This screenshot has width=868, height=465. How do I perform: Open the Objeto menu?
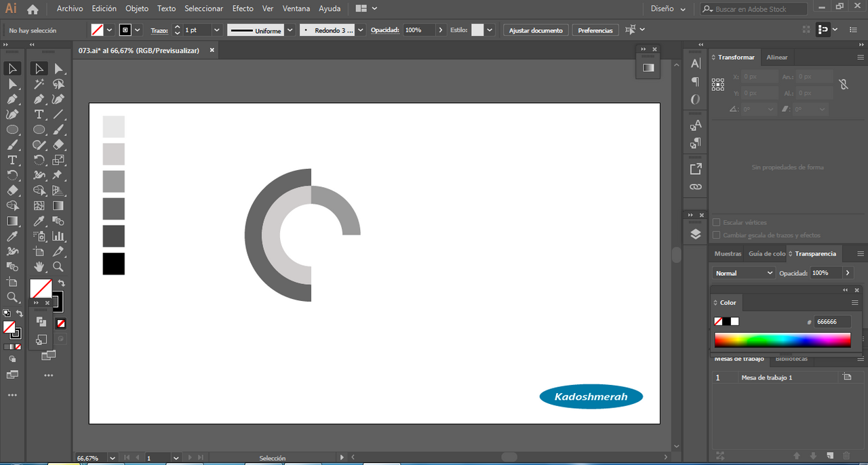[136, 9]
